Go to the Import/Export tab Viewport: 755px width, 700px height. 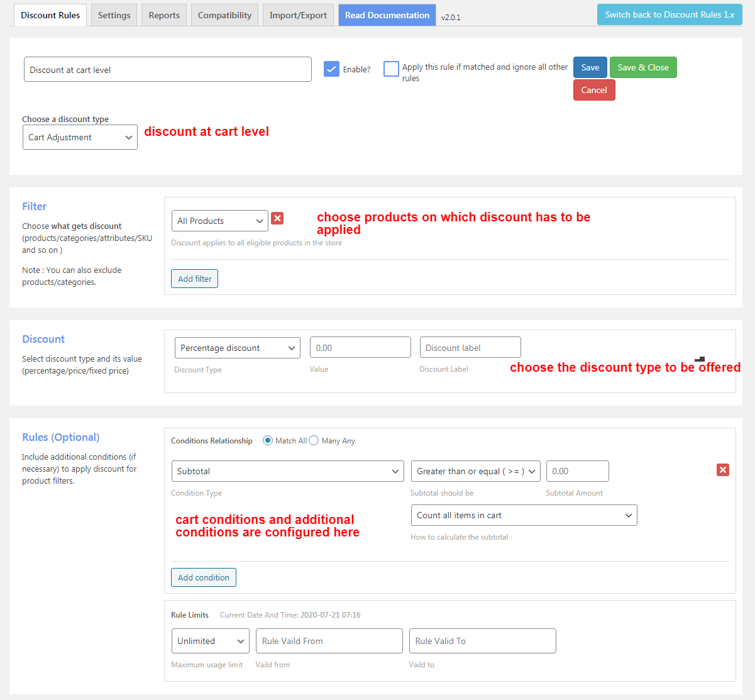click(x=298, y=15)
